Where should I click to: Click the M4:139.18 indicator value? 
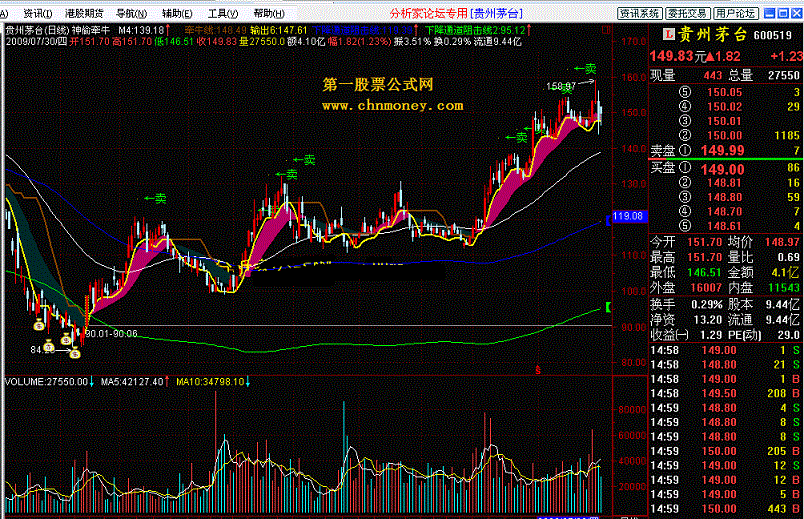pos(141,31)
